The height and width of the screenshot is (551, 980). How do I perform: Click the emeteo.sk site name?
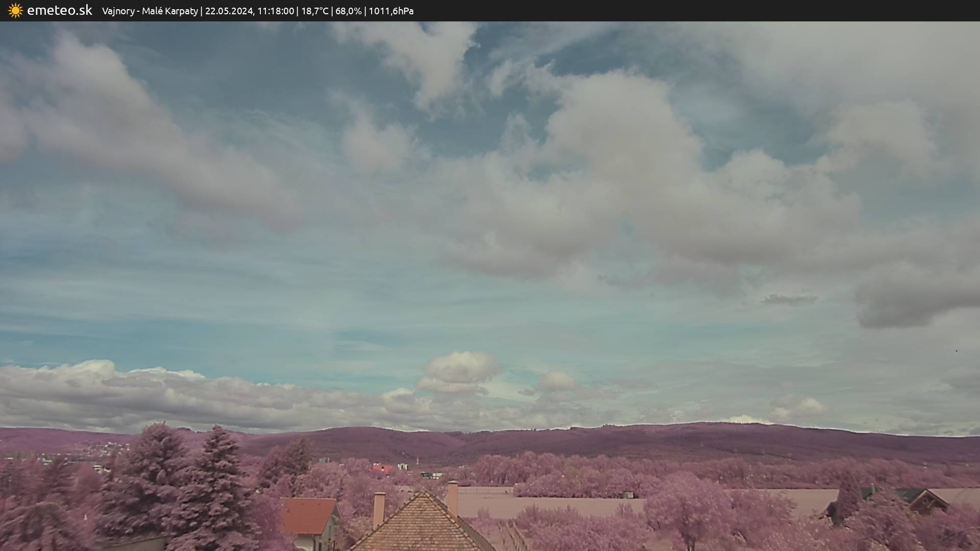pos(60,11)
